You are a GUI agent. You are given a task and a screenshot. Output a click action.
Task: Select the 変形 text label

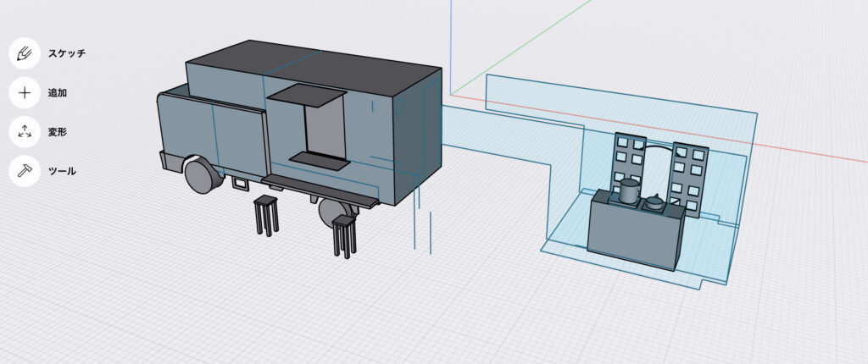(57, 131)
